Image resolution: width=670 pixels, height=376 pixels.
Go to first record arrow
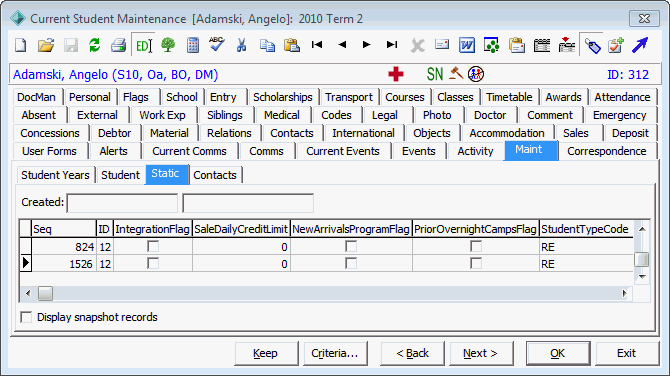(317, 44)
